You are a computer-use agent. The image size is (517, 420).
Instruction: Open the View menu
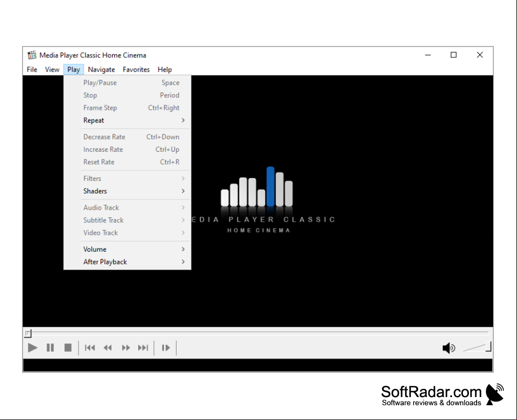[x=52, y=69]
